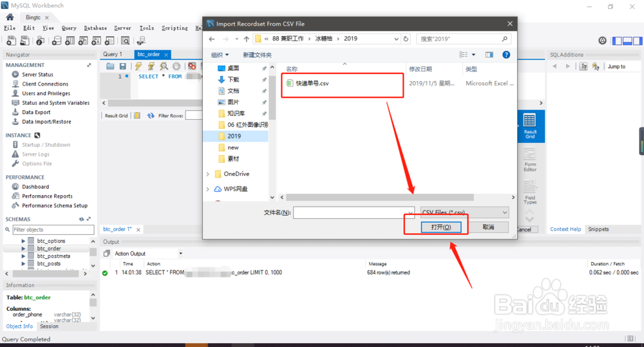Switch to the Session tab
644x347 pixels.
[50, 326]
